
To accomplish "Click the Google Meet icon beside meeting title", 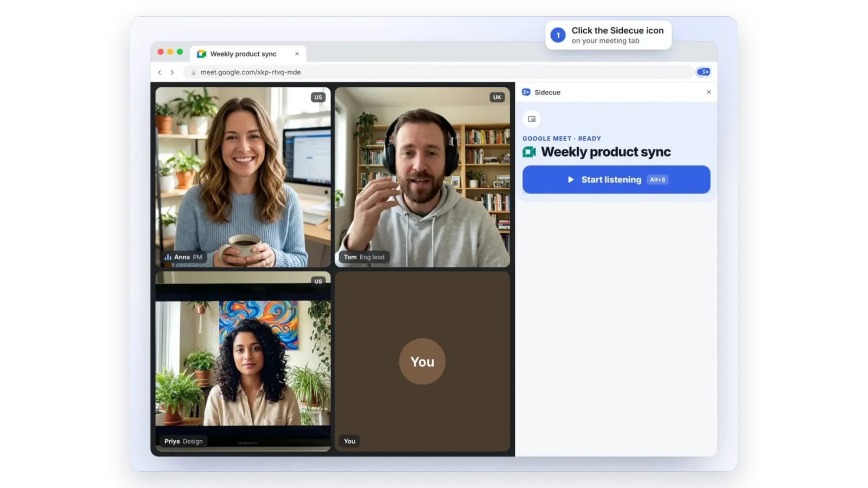I will coord(529,152).
